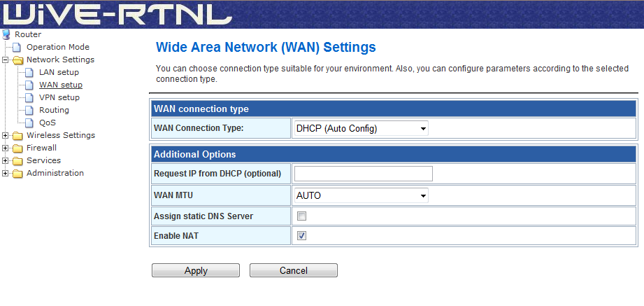Expand the Services tree node
Image resolution: width=644 pixels, height=306 pixels.
tap(6, 160)
